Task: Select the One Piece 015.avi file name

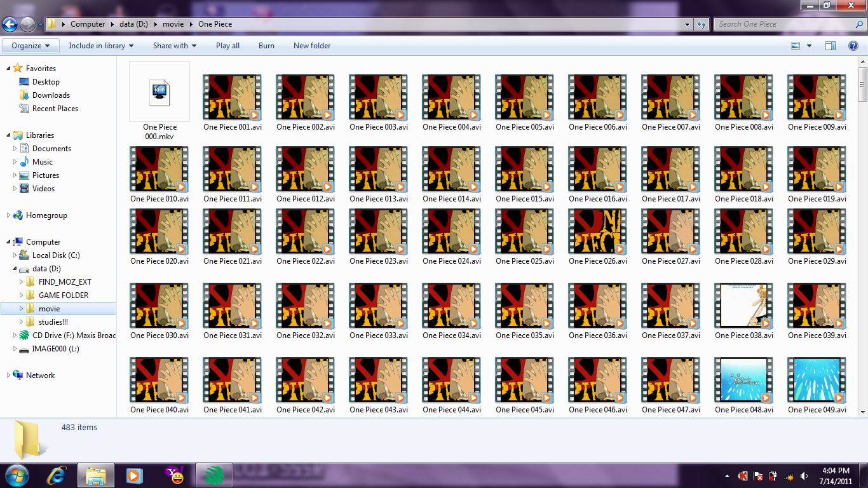Action: 525,199
